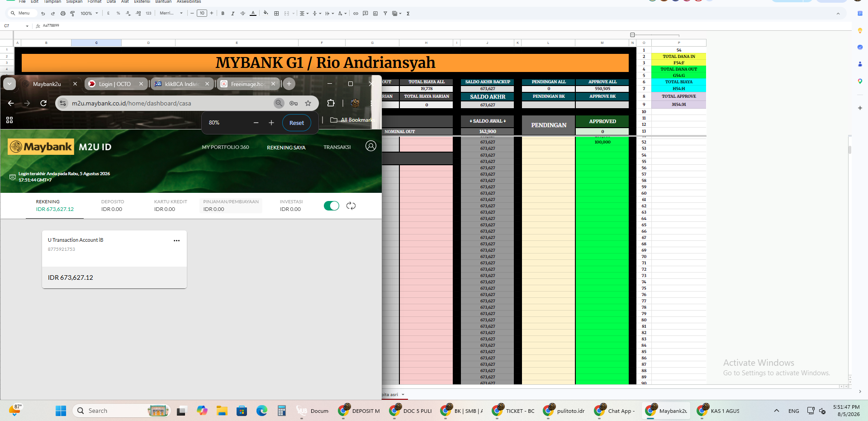The height and width of the screenshot is (421, 868).
Task: Switch to the Login | OCTO browser tab
Action: [x=116, y=84]
